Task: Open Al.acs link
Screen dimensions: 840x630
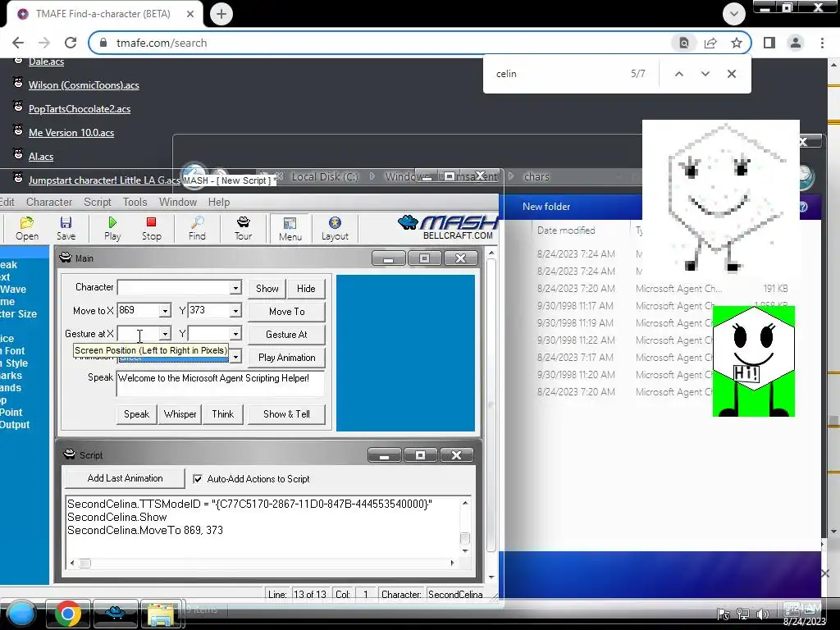Action: pyautogui.click(x=41, y=157)
